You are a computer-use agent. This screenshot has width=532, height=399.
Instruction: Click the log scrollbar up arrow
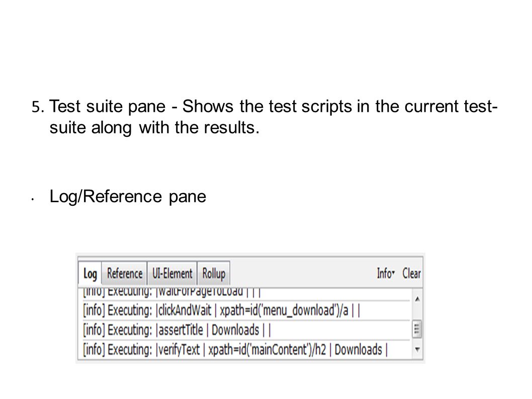pos(417,299)
